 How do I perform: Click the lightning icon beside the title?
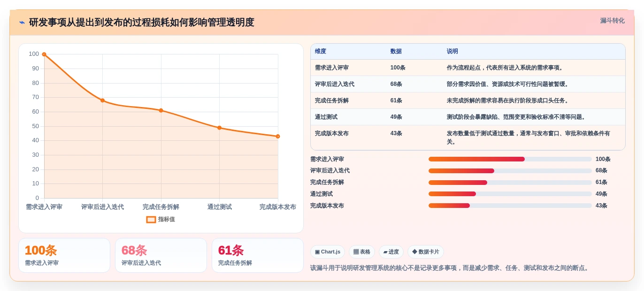point(22,23)
